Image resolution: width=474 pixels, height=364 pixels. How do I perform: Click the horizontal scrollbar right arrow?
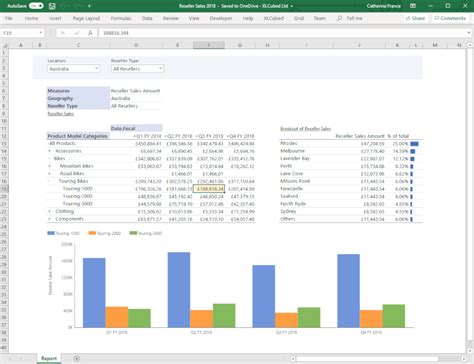464,359
